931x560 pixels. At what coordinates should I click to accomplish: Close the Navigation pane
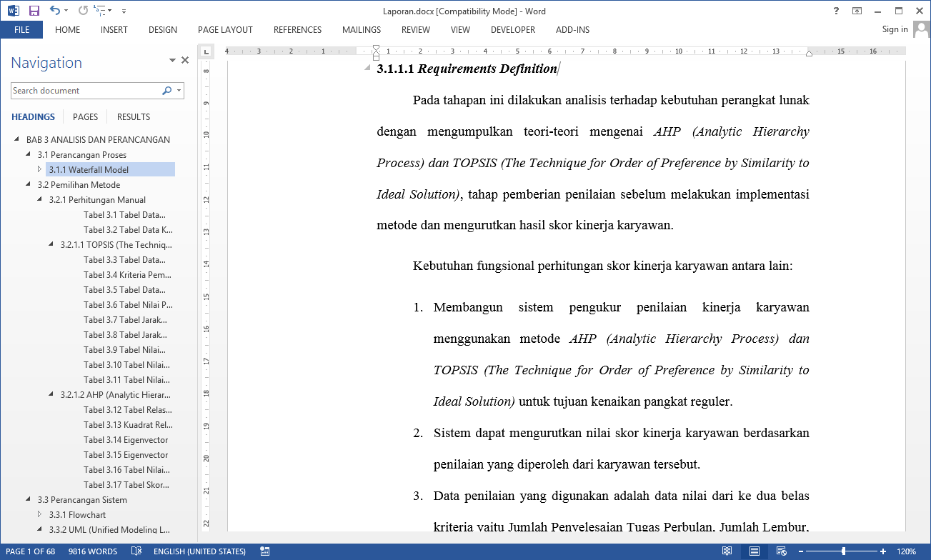pyautogui.click(x=185, y=61)
